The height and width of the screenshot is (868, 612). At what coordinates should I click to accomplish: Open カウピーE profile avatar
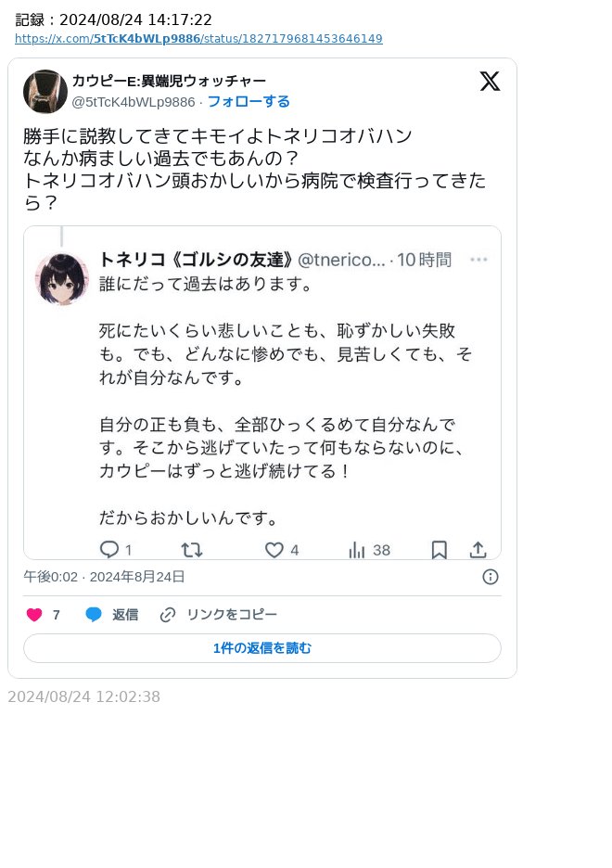pyautogui.click(x=45, y=91)
